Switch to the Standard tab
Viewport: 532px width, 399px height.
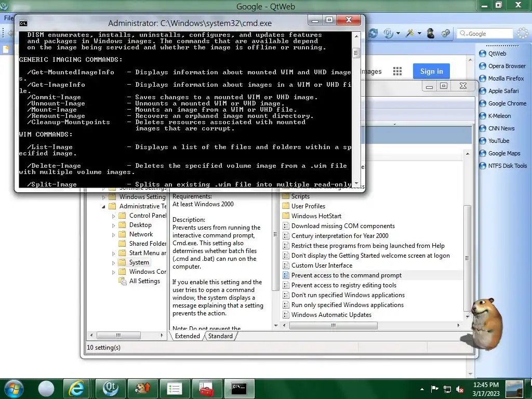pos(220,336)
